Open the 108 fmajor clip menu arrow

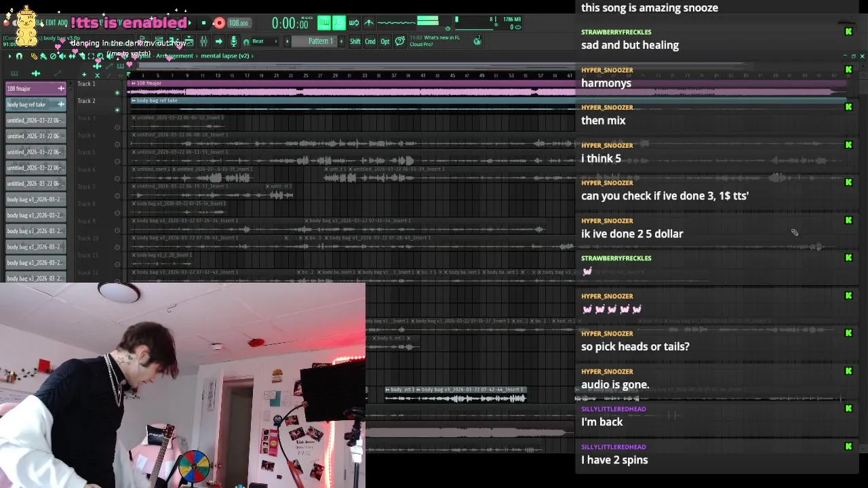click(133, 83)
